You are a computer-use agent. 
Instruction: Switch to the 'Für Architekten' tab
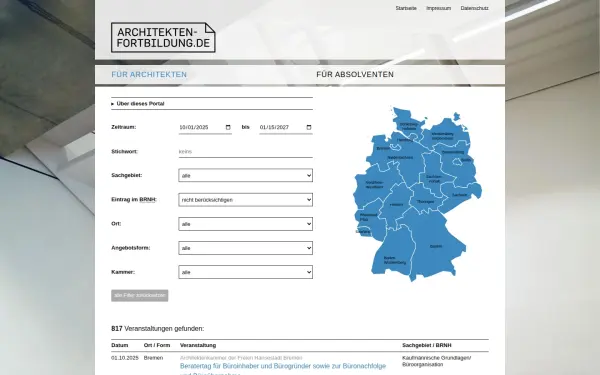point(149,75)
